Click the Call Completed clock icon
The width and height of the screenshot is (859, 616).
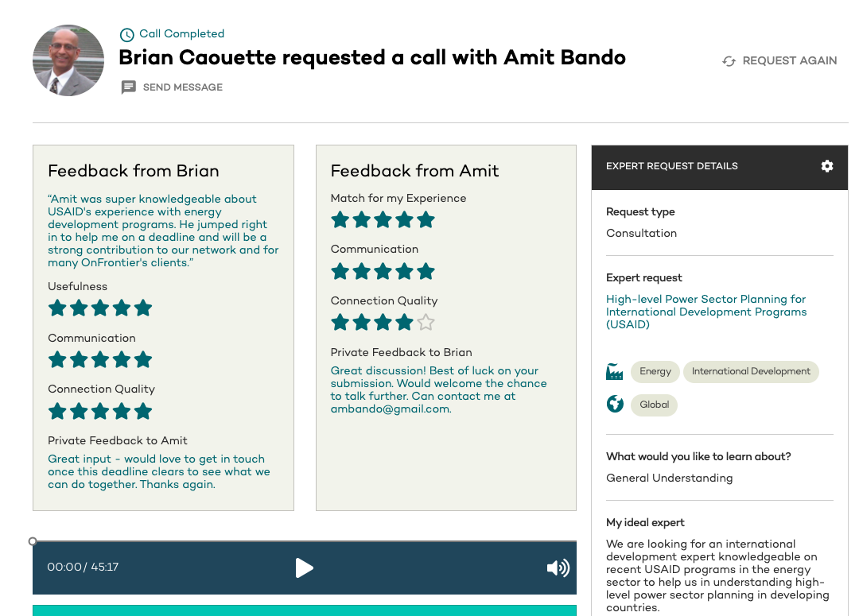(126, 34)
